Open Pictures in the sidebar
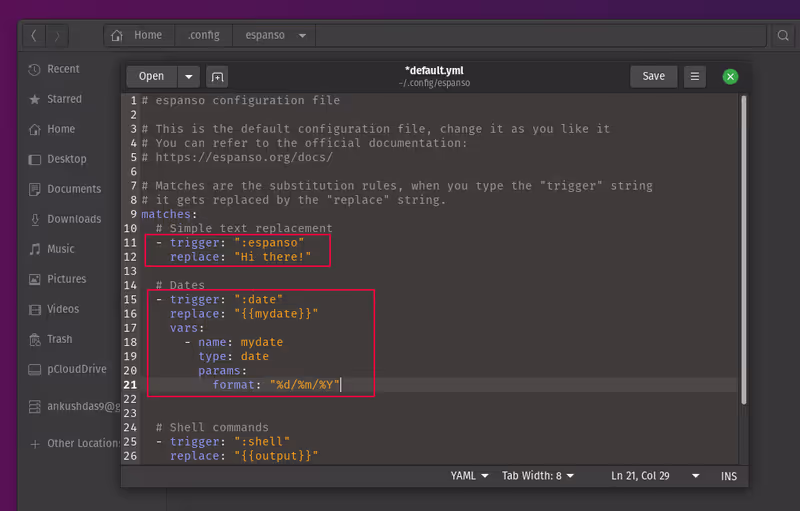 coord(66,279)
